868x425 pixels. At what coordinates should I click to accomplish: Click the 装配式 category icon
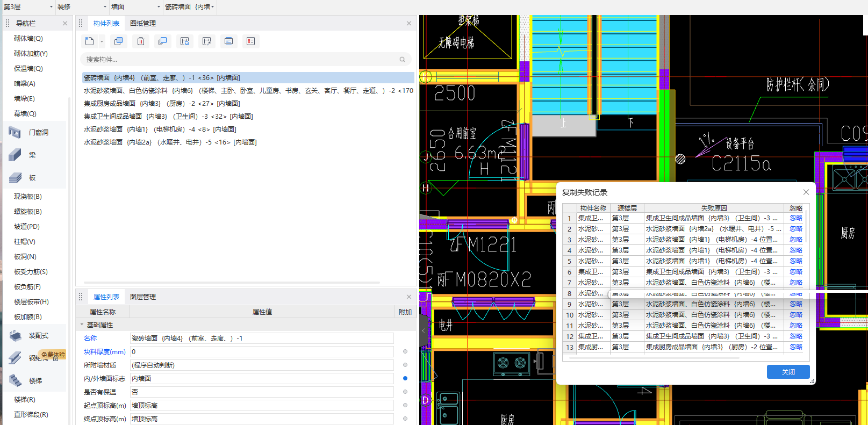tap(15, 335)
